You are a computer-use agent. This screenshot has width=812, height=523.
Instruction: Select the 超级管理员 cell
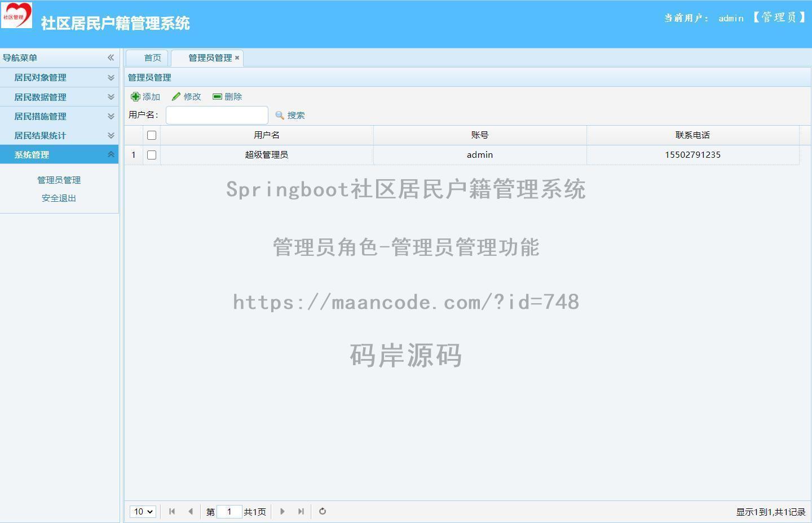point(267,155)
